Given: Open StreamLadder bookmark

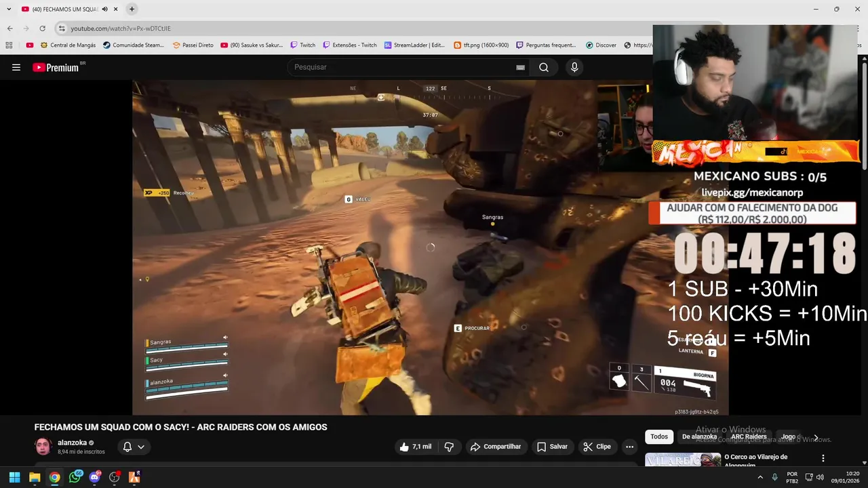Looking at the screenshot, I should point(414,45).
